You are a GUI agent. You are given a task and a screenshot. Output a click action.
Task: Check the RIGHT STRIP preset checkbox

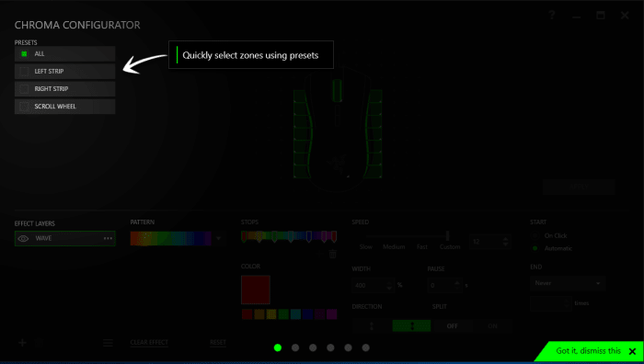24,89
